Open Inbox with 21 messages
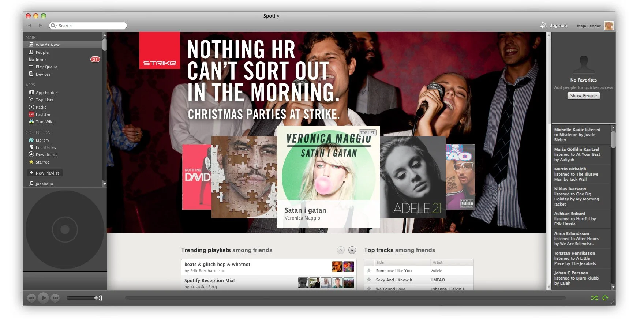 tap(63, 59)
